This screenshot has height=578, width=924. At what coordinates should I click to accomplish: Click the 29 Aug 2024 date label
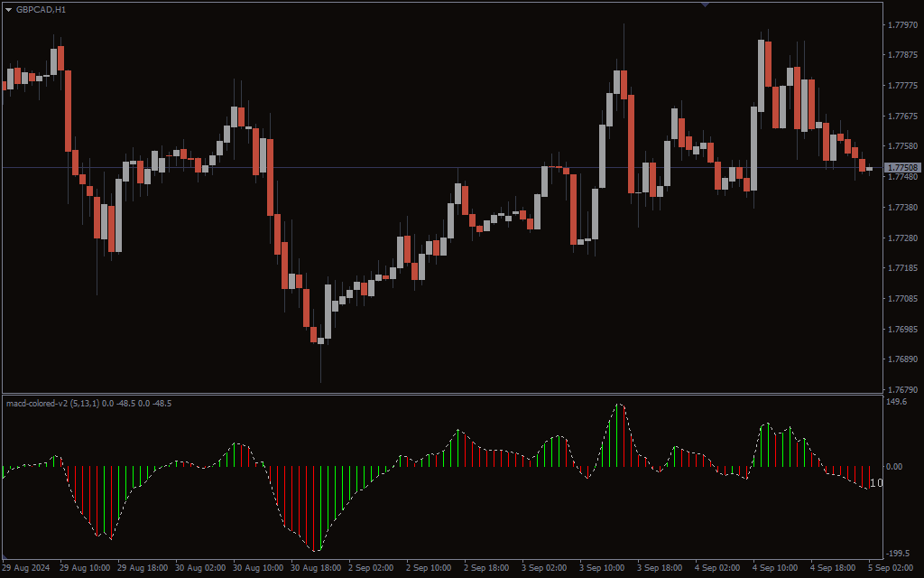coord(26,568)
